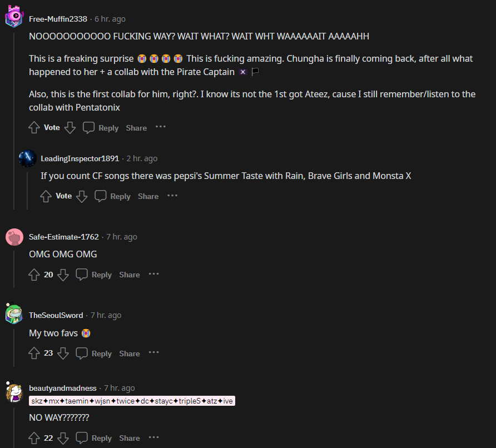496x448 pixels.
Task: Share LeadingInspector1891's reply
Action: [x=148, y=196]
